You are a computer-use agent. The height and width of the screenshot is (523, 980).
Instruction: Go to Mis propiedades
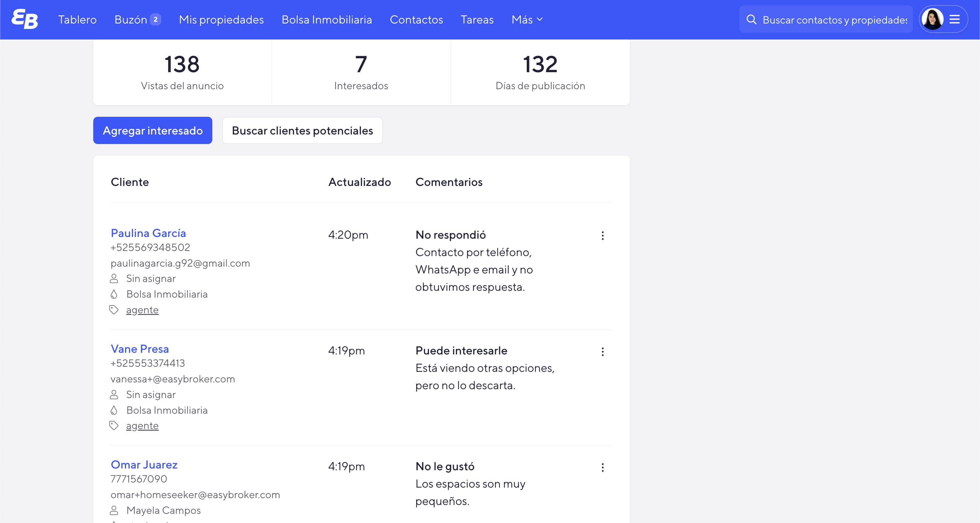click(221, 19)
